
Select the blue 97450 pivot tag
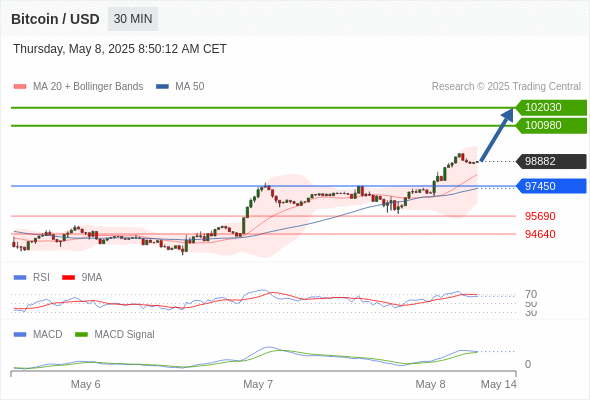551,186
